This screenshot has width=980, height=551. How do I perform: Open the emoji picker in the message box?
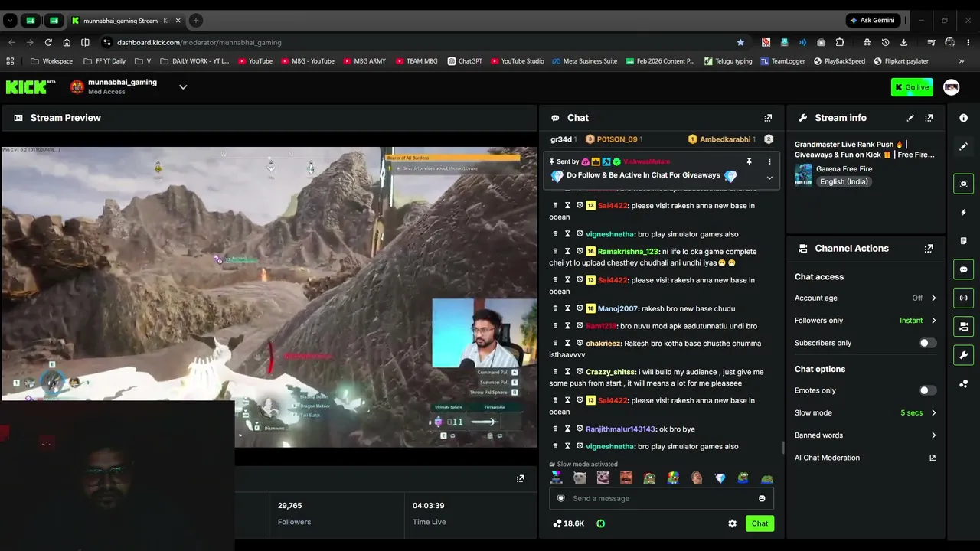coord(762,498)
